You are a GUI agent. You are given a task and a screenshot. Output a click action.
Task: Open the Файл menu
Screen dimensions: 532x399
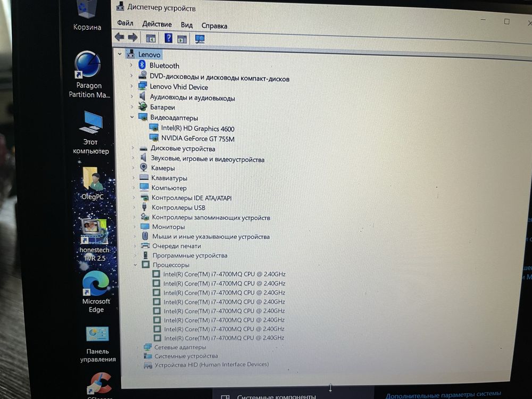[x=125, y=23]
